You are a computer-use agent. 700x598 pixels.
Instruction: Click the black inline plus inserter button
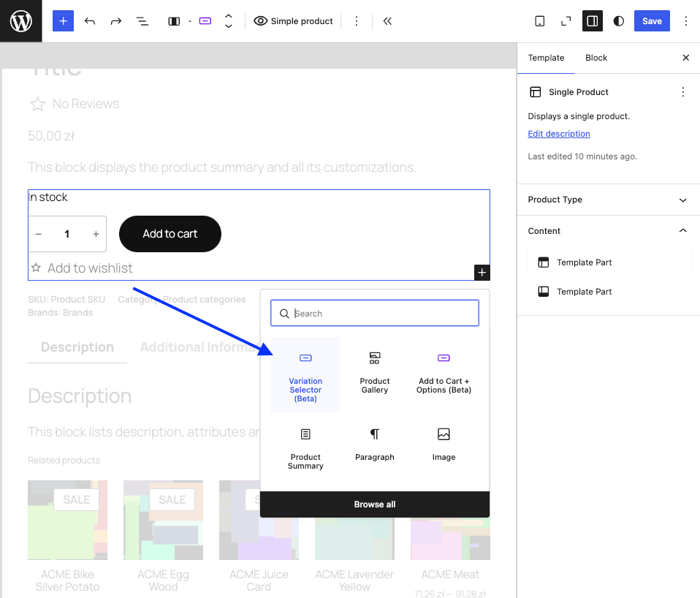click(x=482, y=273)
